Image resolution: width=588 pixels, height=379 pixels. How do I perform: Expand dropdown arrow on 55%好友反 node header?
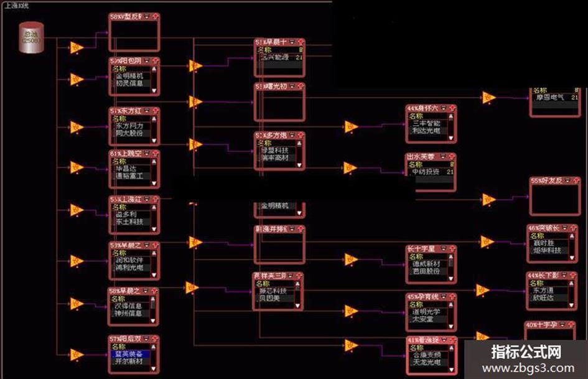click(567, 180)
